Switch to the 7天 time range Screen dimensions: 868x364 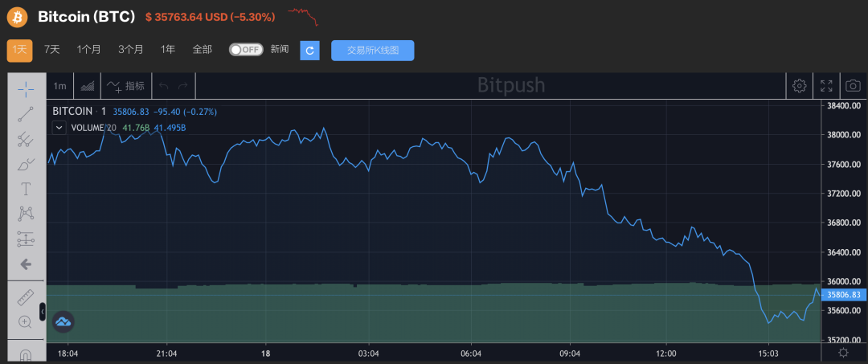[52, 50]
